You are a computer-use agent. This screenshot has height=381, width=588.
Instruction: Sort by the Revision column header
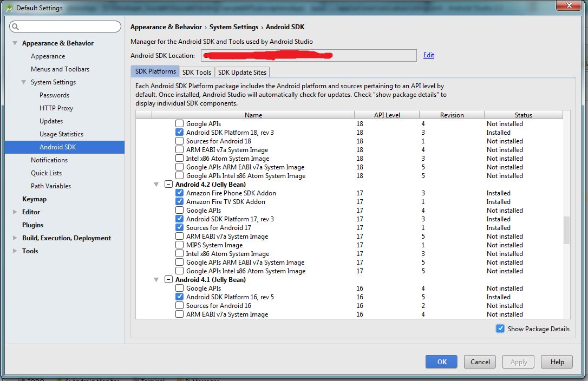tap(452, 115)
